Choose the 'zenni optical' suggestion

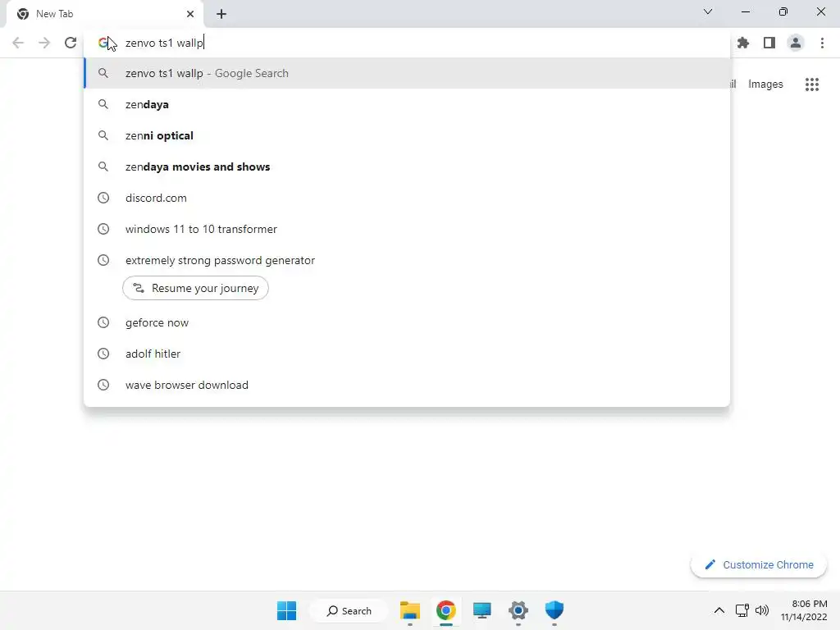tap(407, 135)
